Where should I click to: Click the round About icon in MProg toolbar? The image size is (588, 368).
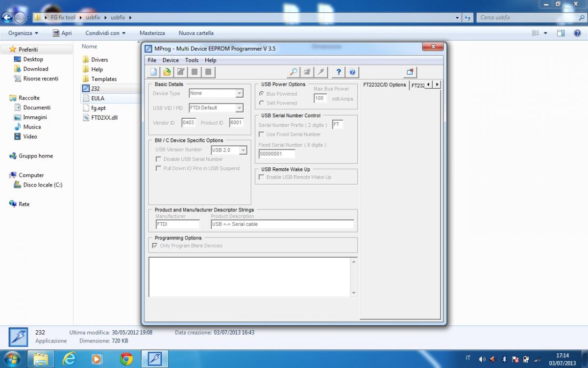click(352, 72)
